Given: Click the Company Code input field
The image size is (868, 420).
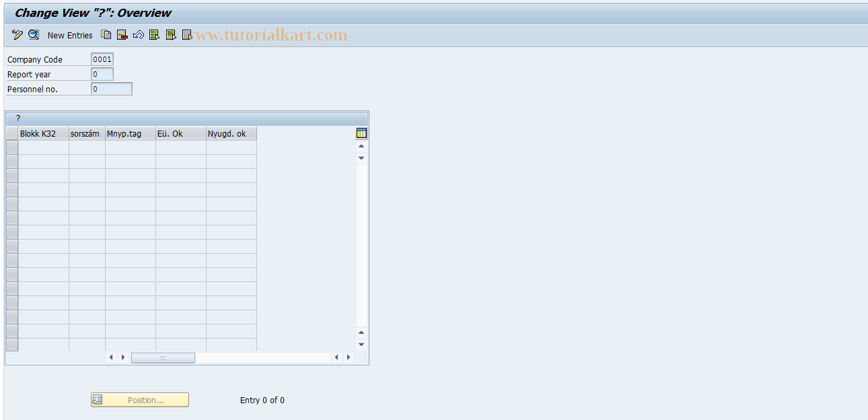Looking at the screenshot, I should pos(102,59).
